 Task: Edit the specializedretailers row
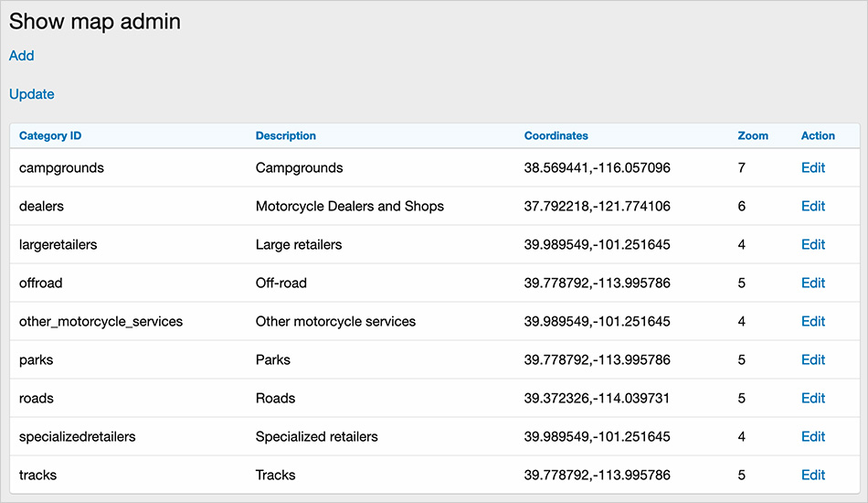point(812,437)
